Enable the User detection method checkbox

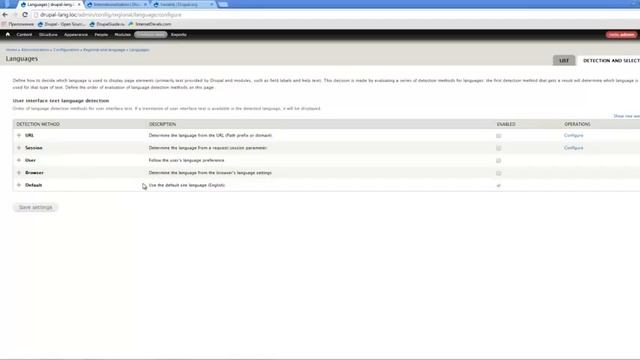(x=498, y=161)
